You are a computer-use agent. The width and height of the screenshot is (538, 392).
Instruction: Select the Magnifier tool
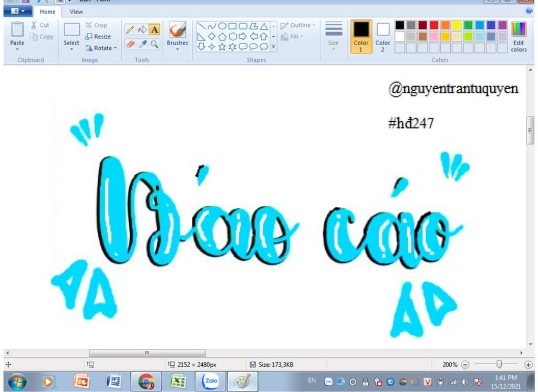[154, 44]
